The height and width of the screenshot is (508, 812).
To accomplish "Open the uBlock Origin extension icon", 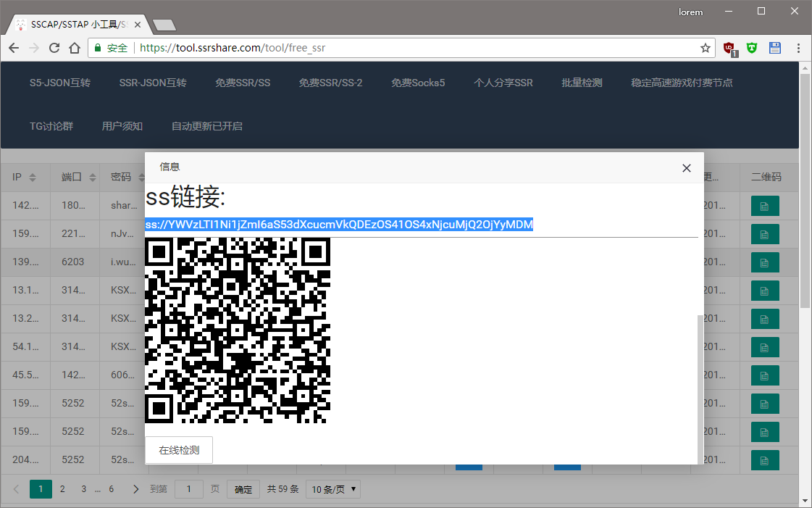I will coord(729,49).
